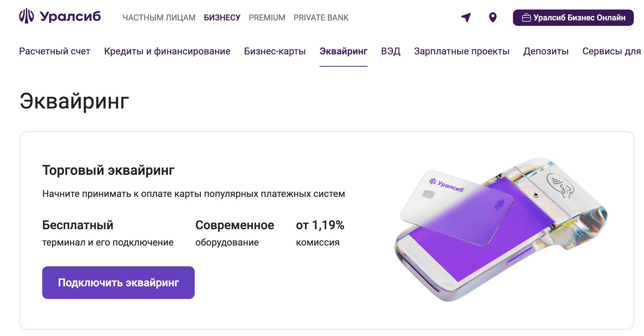Open the Депозиты tab
Viewport: 644px width, 336px height.
pos(546,51)
